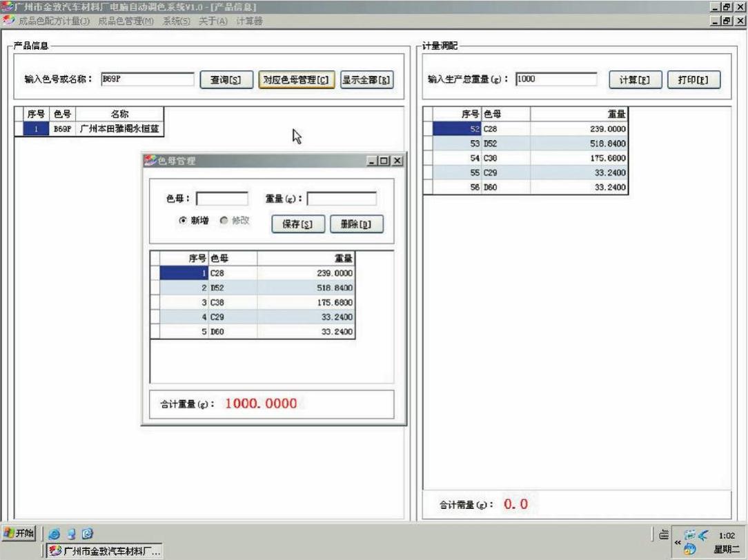This screenshot has width=748, height=560.
Task: Select row 2 D52 in the 色母管理 table
Action: click(253, 288)
